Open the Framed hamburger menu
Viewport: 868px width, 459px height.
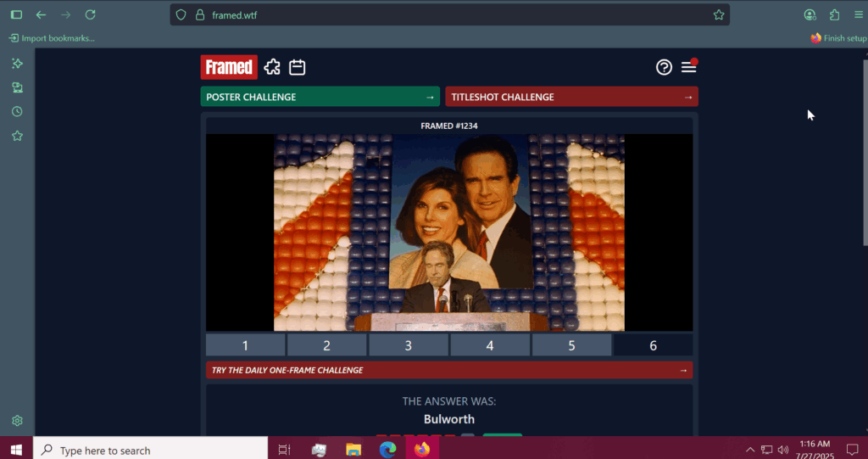[688, 67]
